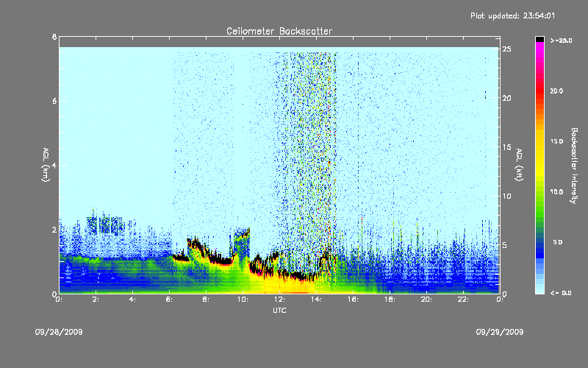This screenshot has width=588, height=368.
Task: Click the 15 kft tick on right axis
Action: (x=506, y=147)
